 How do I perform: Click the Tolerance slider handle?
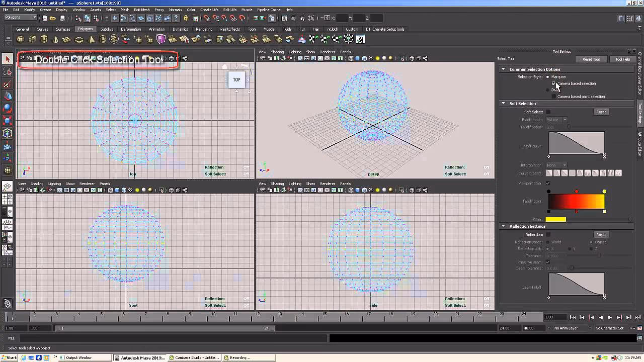click(x=599, y=256)
